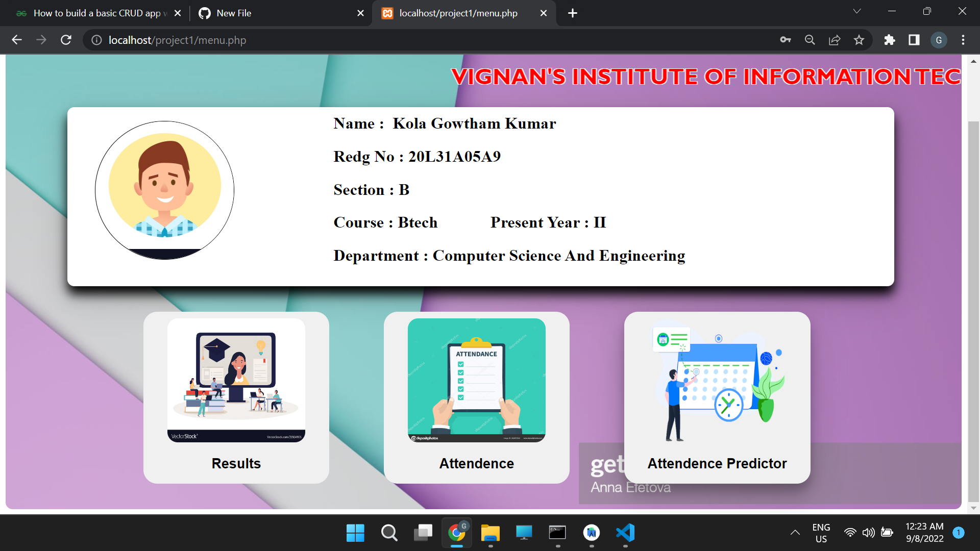Click the search magnifier icon near the omnibox
The width and height of the screenshot is (980, 551).
point(810,40)
